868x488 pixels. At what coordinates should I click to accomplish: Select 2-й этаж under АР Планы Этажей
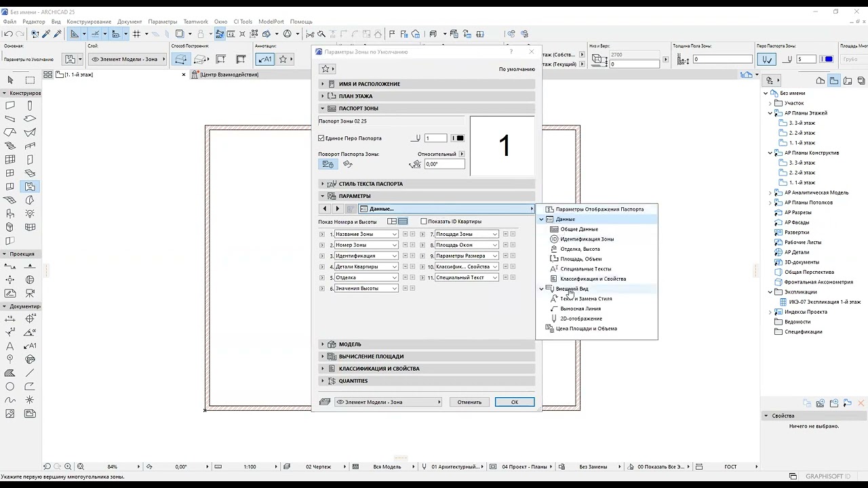pyautogui.click(x=802, y=133)
